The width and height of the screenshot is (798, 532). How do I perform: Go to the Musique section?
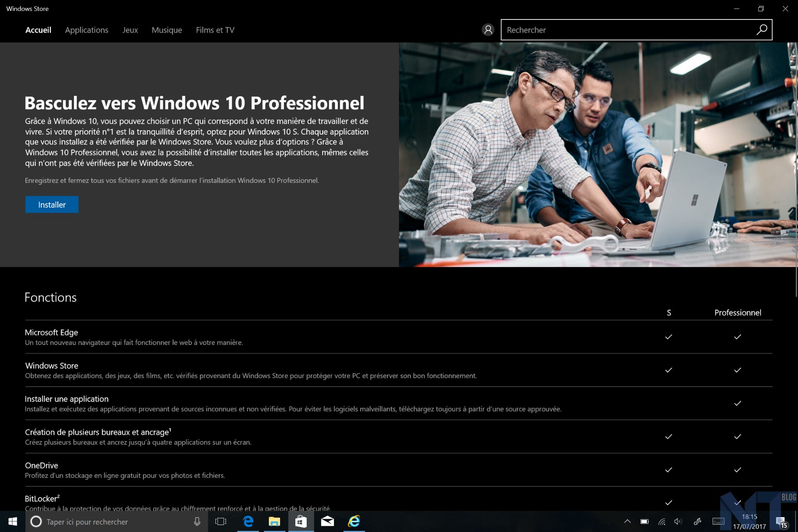click(167, 30)
